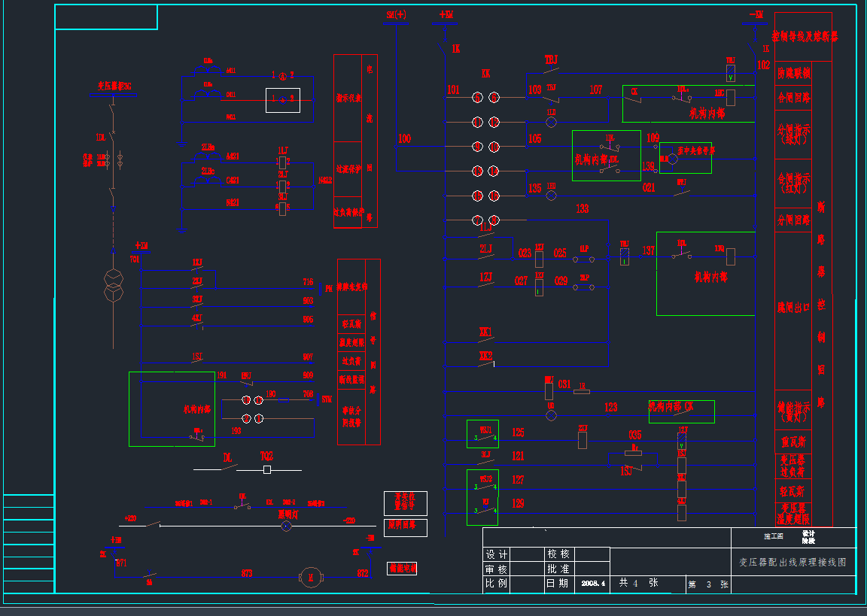The image size is (867, 616).
Task: Click the 1HD indicator lamp symbol
Action: click(551, 196)
